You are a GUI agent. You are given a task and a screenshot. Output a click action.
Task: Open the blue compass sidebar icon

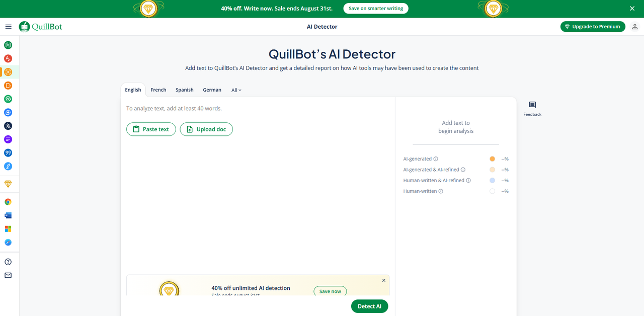coord(8,243)
